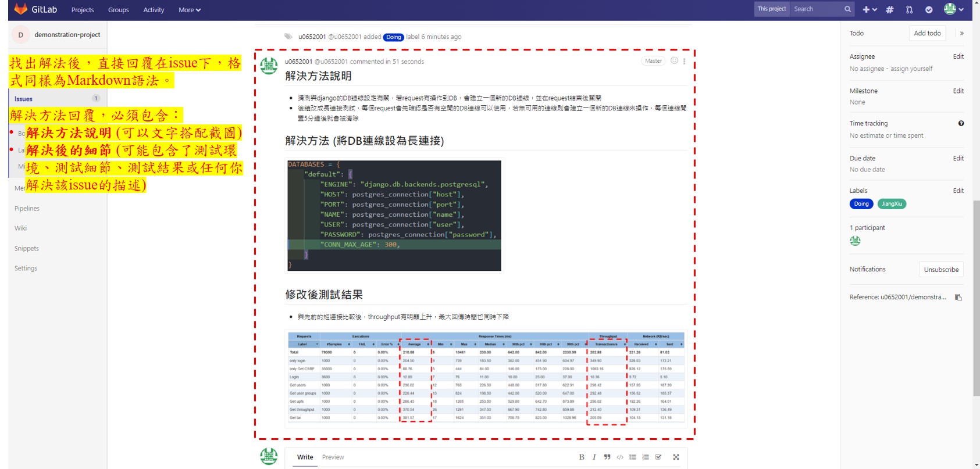Focus the Search input field
The width and height of the screenshot is (980, 469).
817,9
